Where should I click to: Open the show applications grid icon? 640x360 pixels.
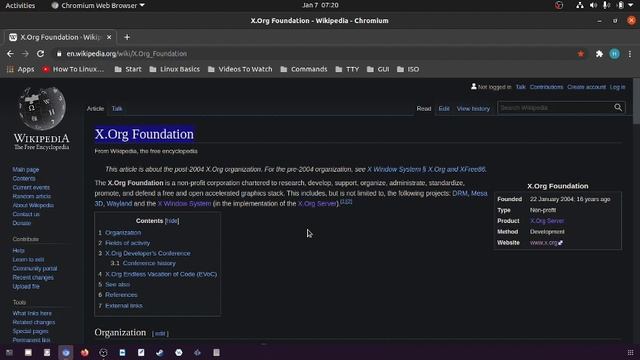point(630,352)
